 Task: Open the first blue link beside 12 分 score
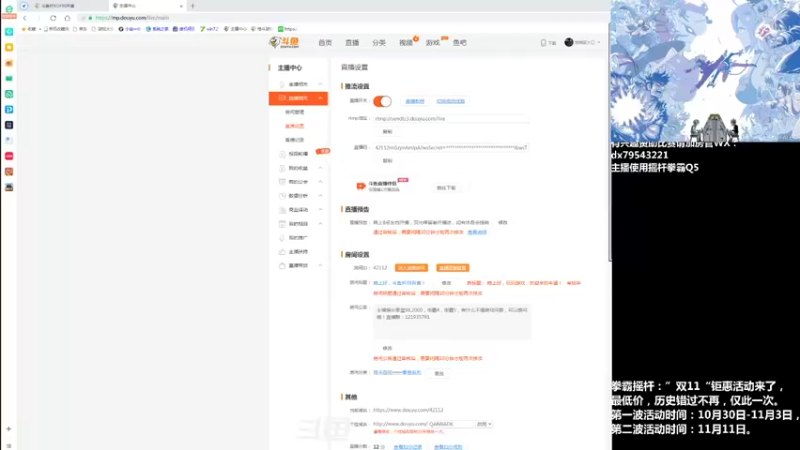(x=408, y=447)
